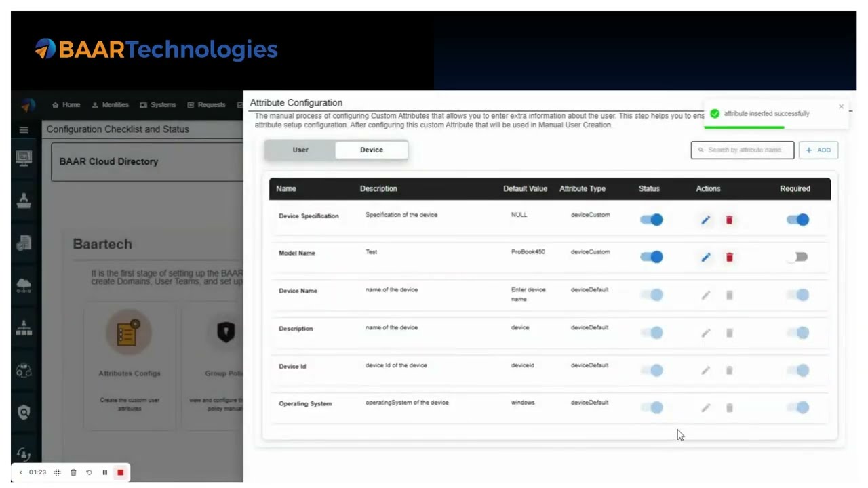868x488 pixels.
Task: Open the Identities menu item
Action: click(x=111, y=105)
